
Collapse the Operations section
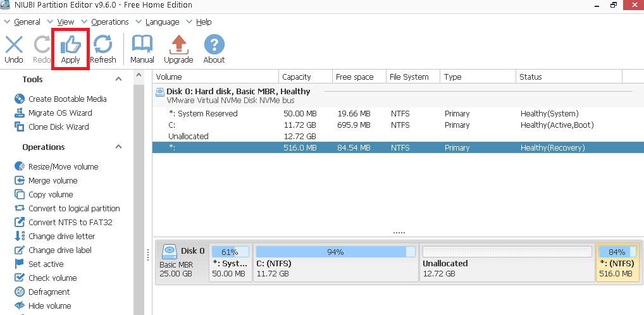(x=118, y=147)
